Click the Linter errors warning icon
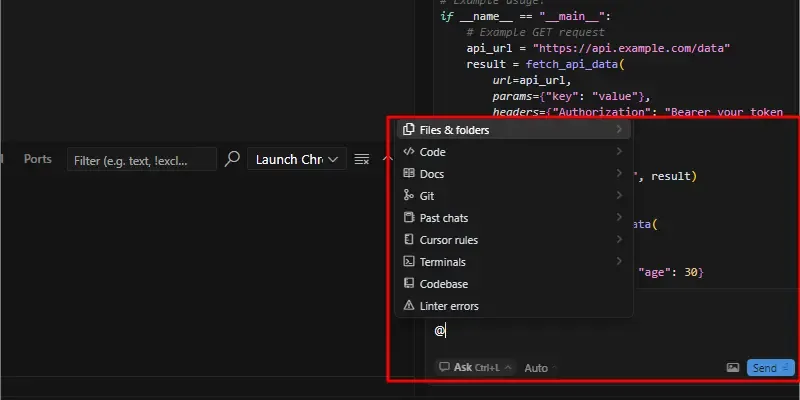800x400 pixels. tap(409, 306)
